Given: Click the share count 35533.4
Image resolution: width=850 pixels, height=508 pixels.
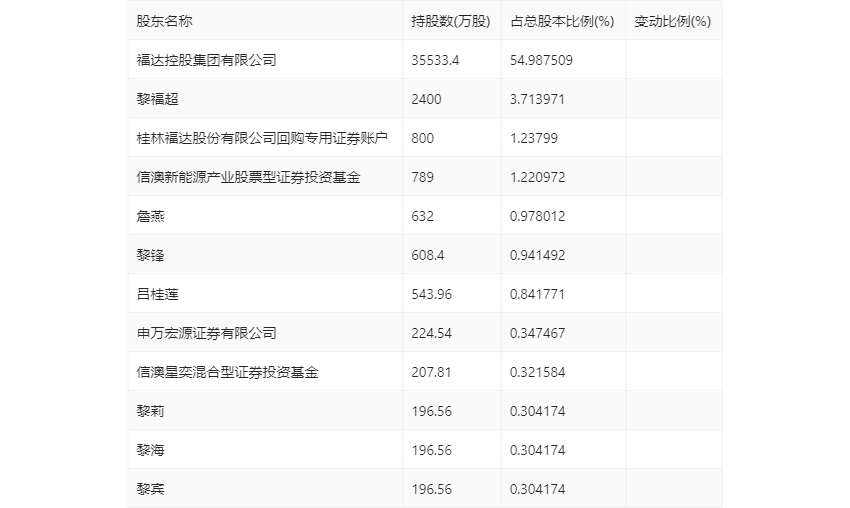Looking at the screenshot, I should coord(435,60).
